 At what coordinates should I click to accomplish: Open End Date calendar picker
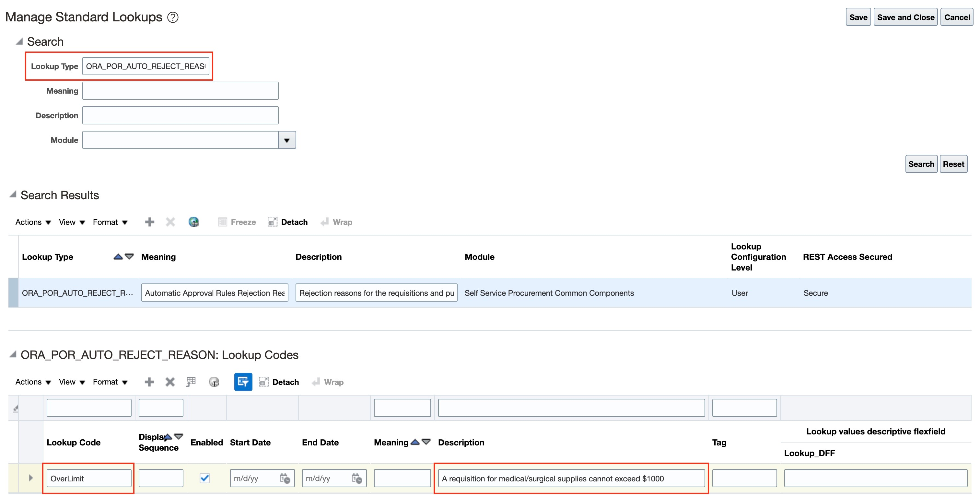click(x=356, y=478)
